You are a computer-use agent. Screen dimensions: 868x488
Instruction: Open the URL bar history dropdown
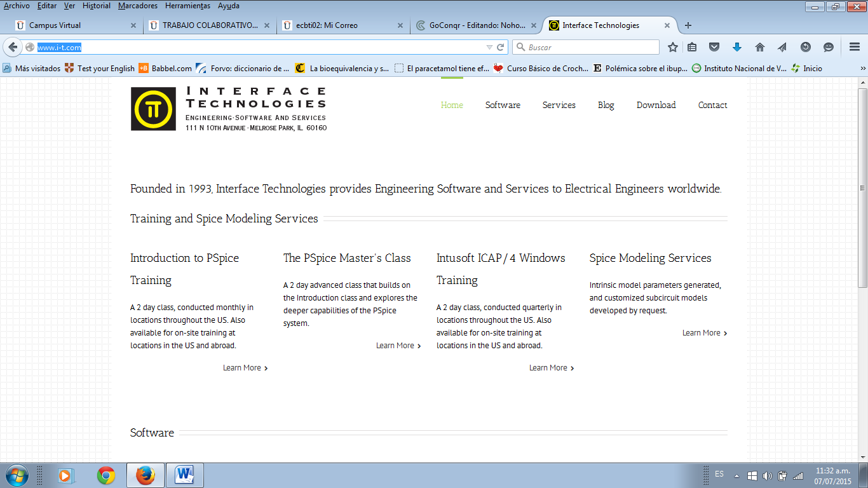(x=489, y=47)
